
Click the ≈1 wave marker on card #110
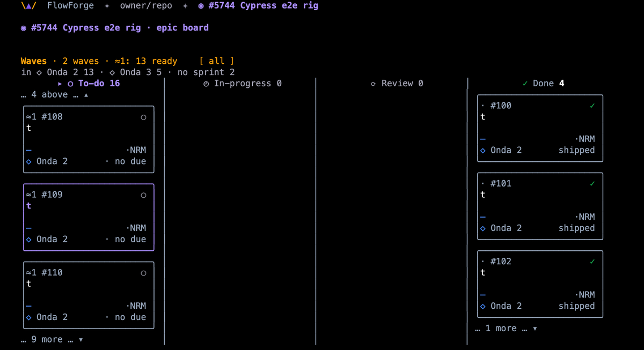point(31,272)
